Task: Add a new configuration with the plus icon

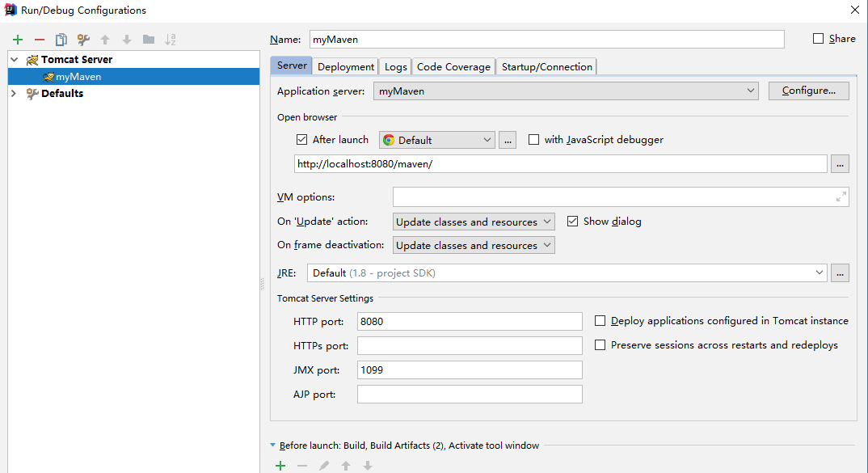Action: pyautogui.click(x=18, y=40)
